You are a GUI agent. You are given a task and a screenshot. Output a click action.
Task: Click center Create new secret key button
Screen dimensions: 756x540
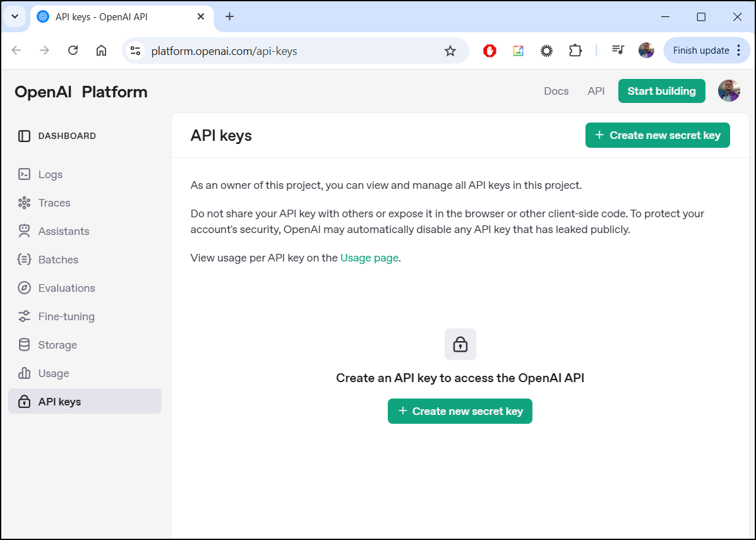pos(460,411)
